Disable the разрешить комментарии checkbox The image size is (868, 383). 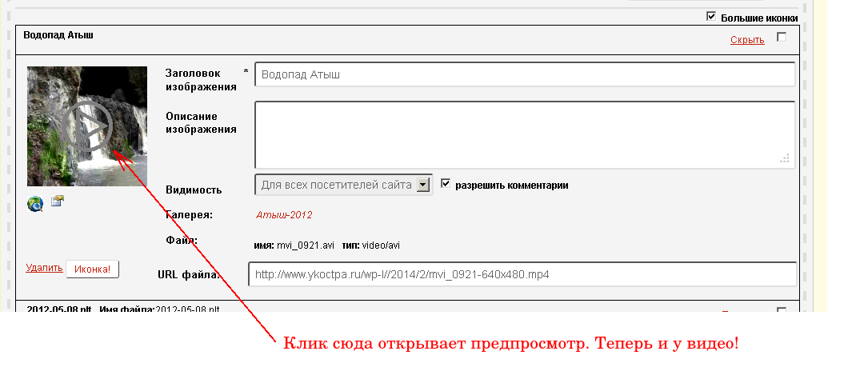(446, 184)
